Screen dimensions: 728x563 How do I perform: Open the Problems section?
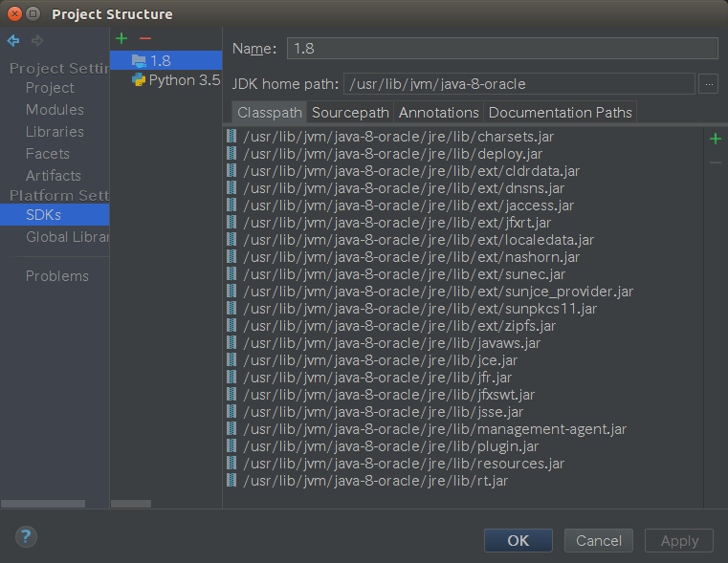click(57, 276)
